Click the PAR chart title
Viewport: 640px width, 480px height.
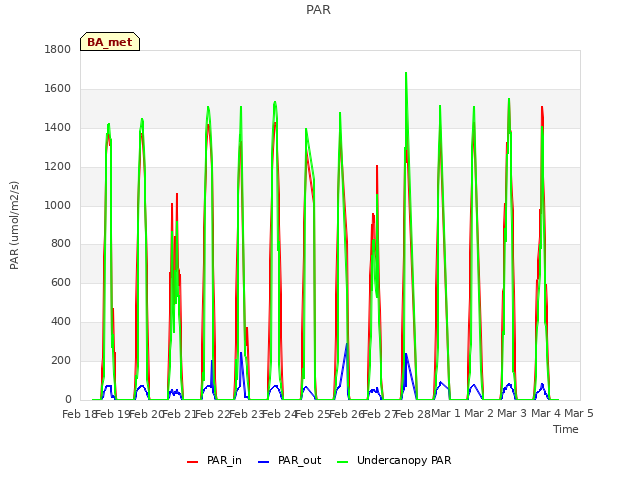point(318,9)
